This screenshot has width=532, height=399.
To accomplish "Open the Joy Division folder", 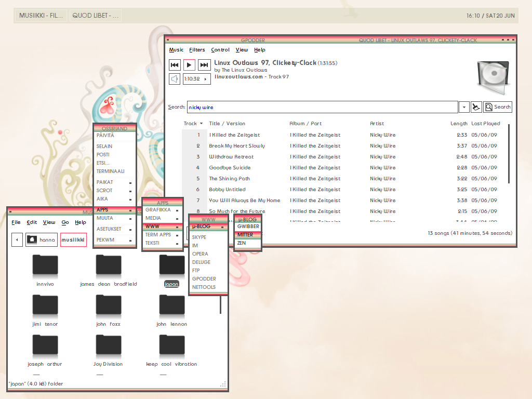I will [109, 351].
